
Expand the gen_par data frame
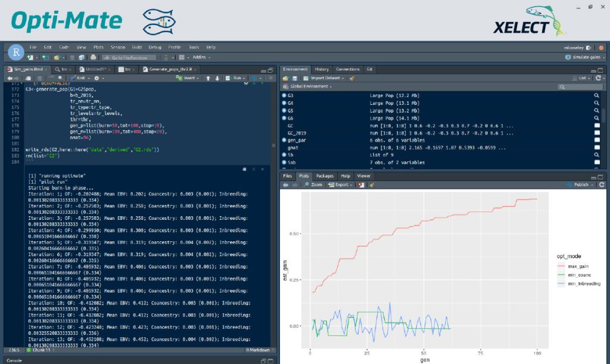point(284,140)
